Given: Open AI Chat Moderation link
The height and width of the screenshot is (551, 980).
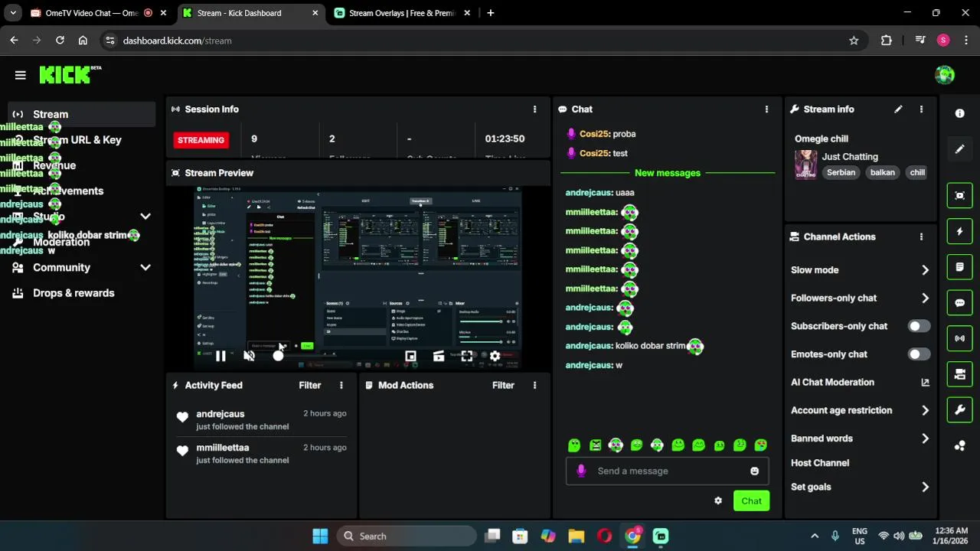Looking at the screenshot, I should coord(859,383).
